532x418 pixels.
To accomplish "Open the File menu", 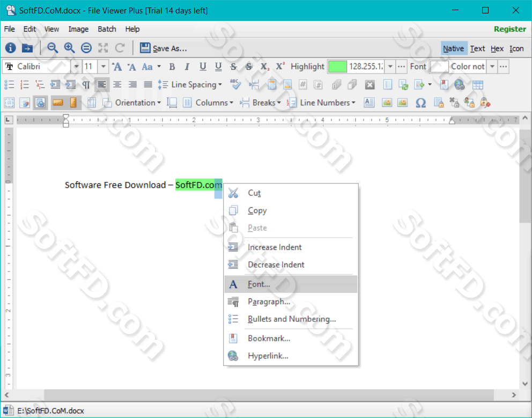I will 9,29.
